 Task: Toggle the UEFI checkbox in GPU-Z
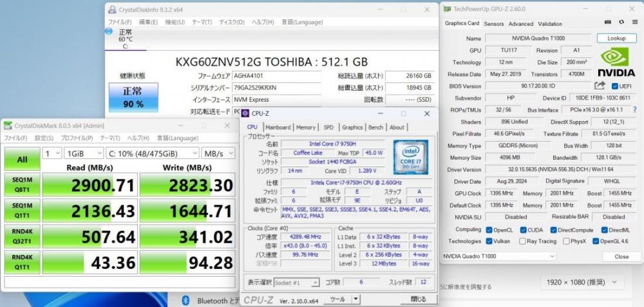(615, 86)
